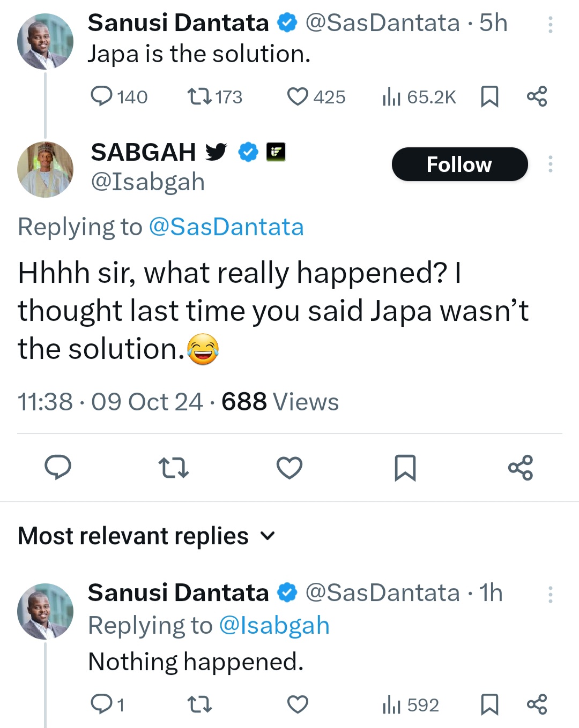Open SABGAH's affiliate badge next to verified check

pos(276,152)
